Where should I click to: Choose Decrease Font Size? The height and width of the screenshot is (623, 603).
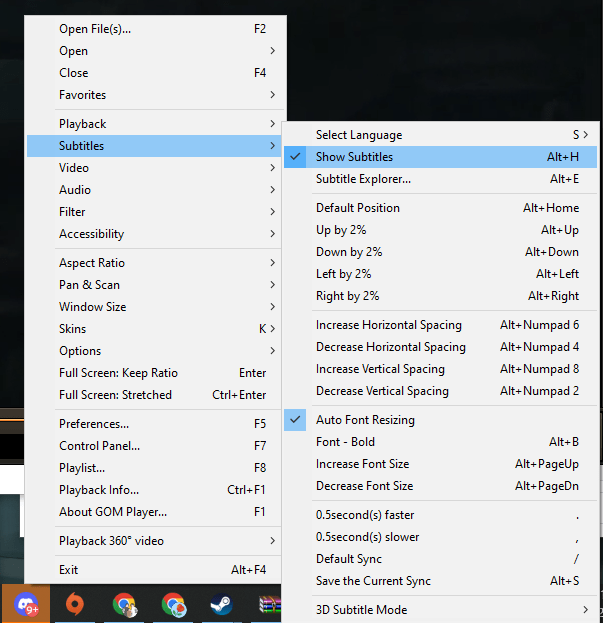coord(440,486)
